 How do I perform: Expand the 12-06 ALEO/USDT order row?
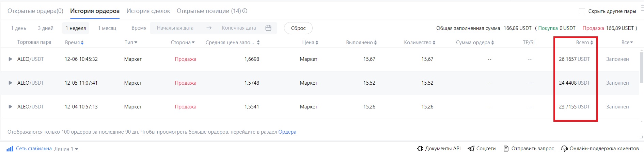10,59
